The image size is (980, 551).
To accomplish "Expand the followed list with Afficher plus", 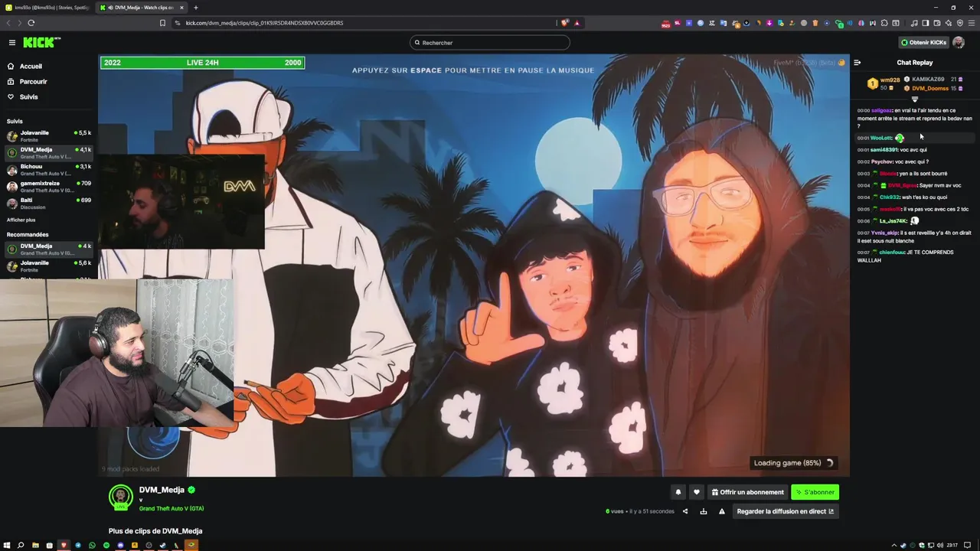I will coord(21,220).
